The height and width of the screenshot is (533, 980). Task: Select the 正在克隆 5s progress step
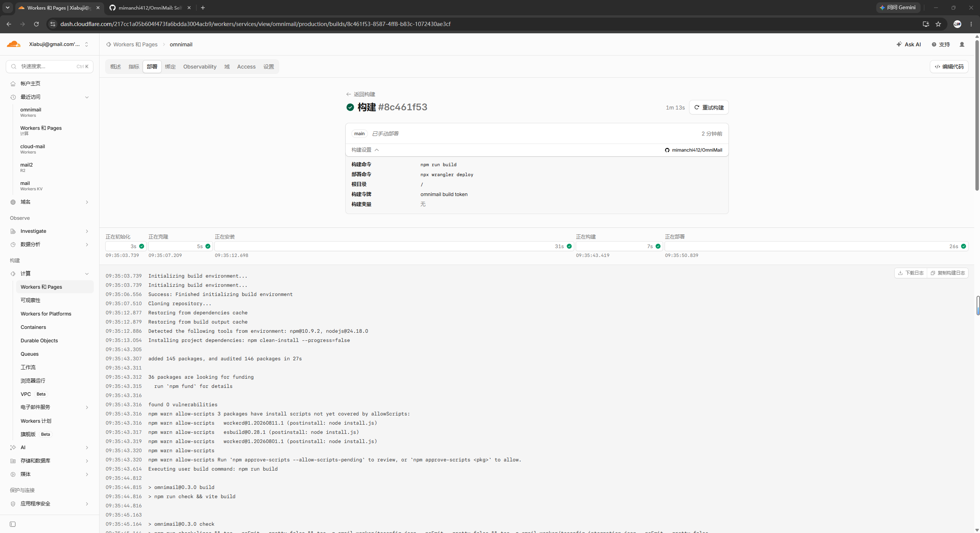[x=180, y=246]
